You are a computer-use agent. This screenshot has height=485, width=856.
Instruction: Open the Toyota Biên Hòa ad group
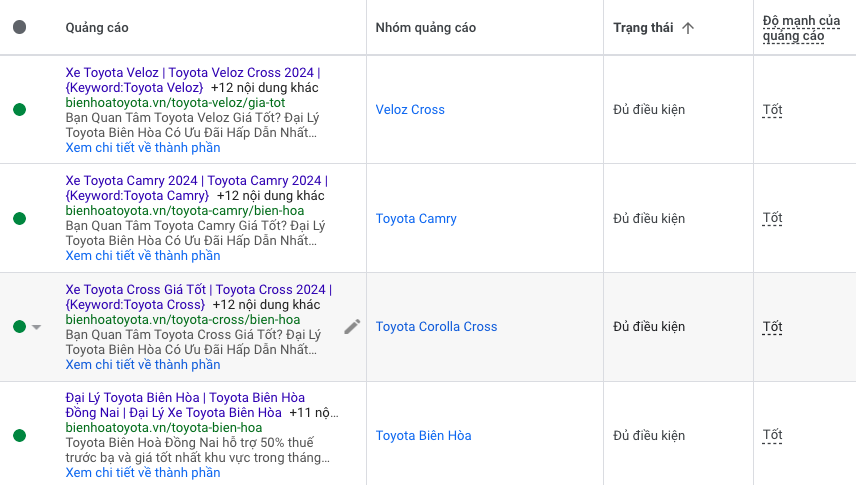423,436
